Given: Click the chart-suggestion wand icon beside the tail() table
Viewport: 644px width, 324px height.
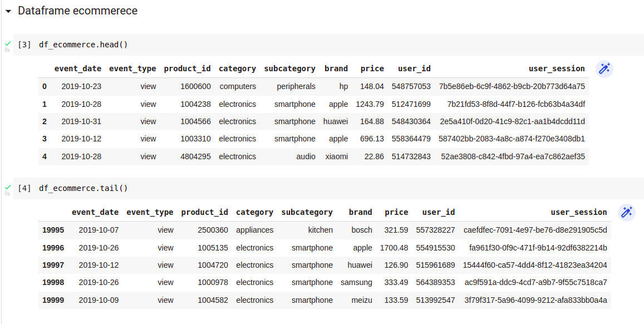Looking at the screenshot, I should (x=627, y=212).
